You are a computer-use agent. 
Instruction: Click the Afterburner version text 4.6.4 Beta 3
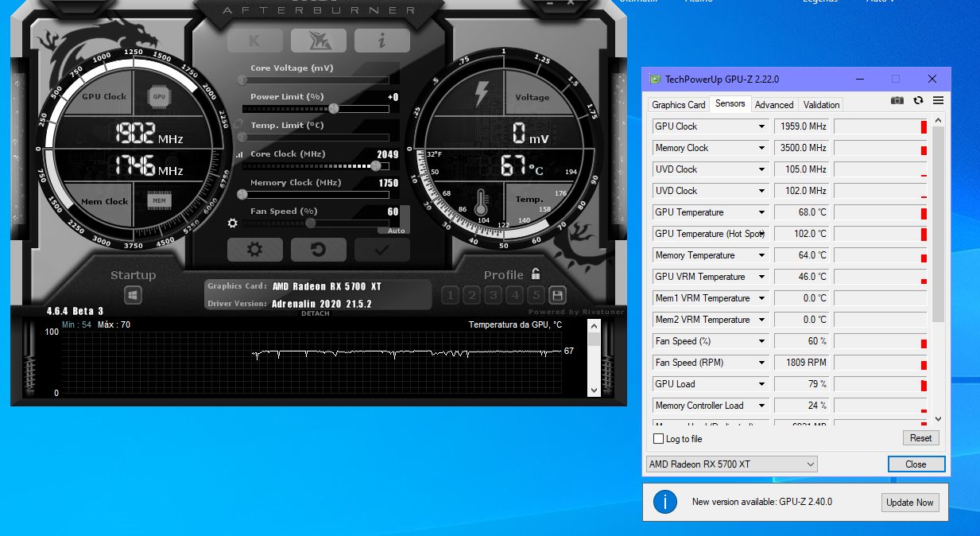pos(76,311)
